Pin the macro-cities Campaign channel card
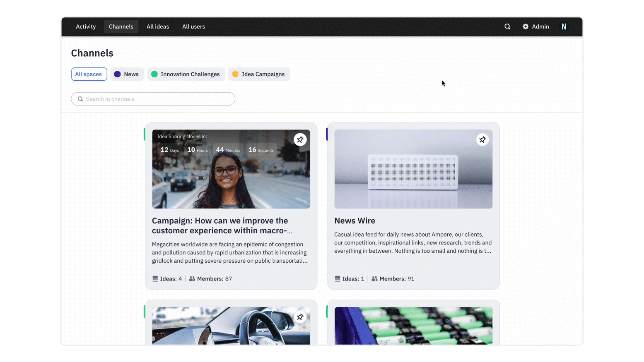The height and width of the screenshot is (362, 644). coord(300,140)
